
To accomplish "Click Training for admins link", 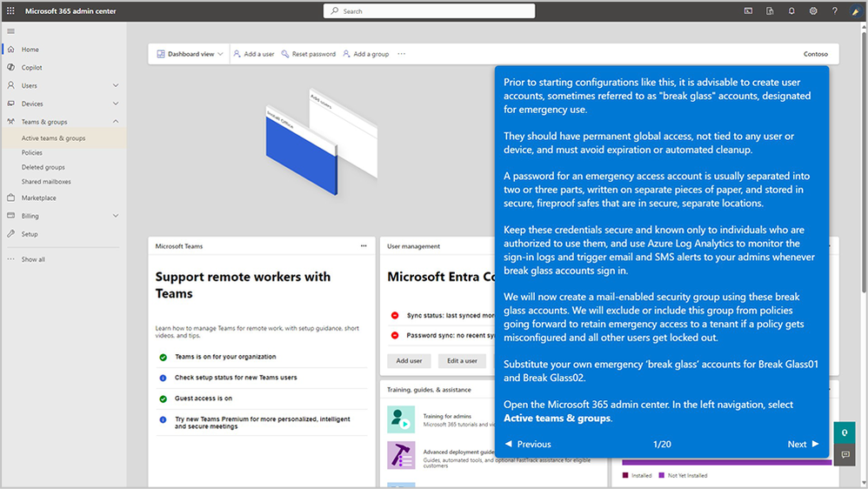I will (x=447, y=416).
